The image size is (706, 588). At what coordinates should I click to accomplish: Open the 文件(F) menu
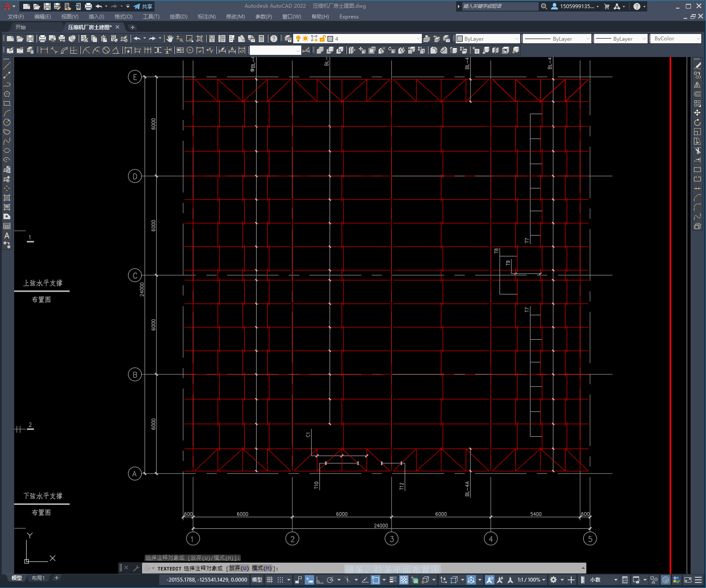16,17
